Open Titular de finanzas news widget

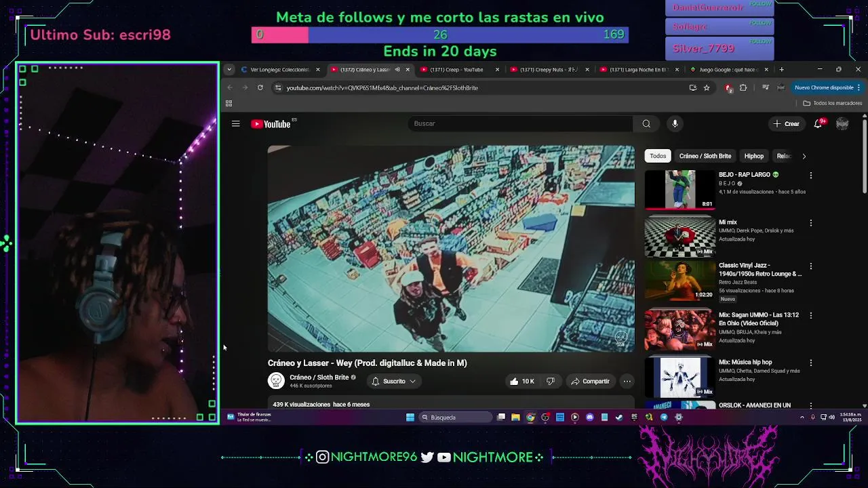pyautogui.click(x=250, y=418)
